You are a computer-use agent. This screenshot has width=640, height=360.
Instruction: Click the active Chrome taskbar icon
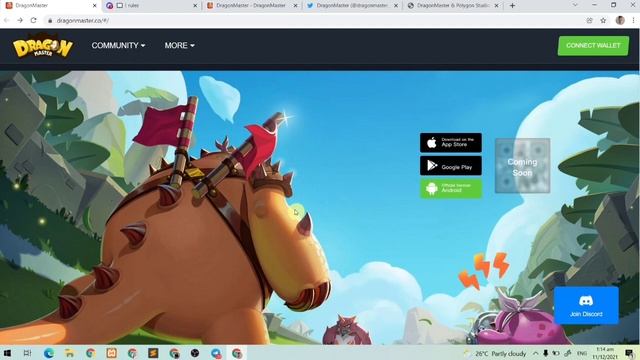(237, 353)
